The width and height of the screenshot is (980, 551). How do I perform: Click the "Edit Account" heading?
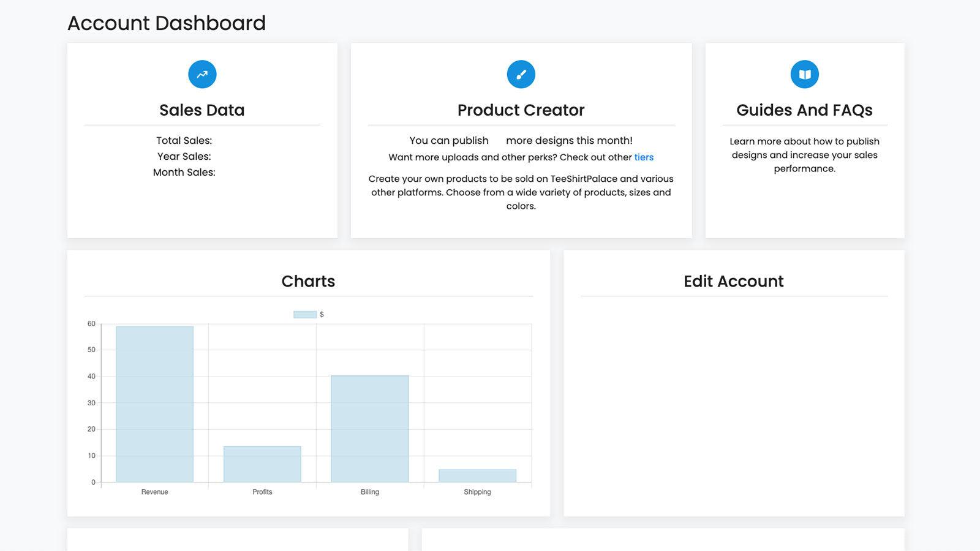click(733, 281)
